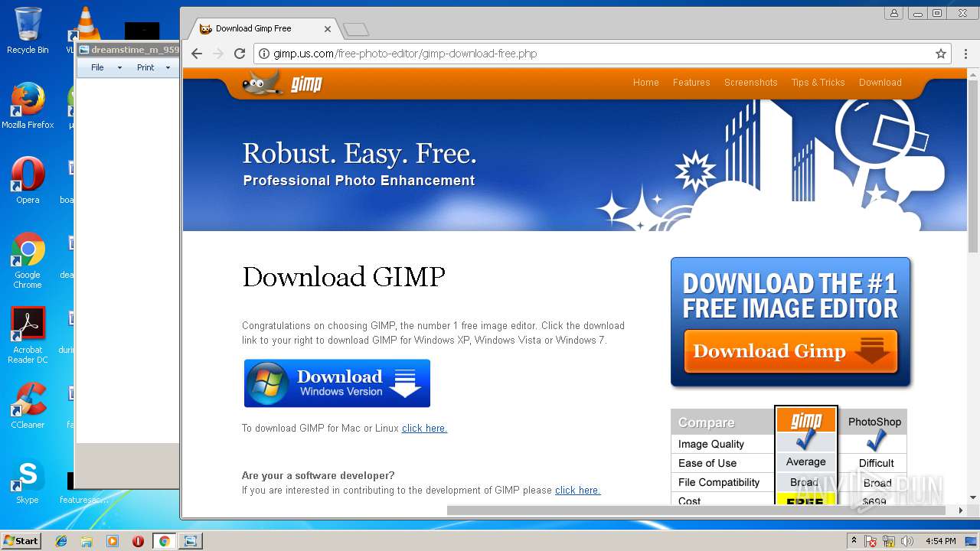Switch to photo viewer taskbar button
The width and height of the screenshot is (980, 551).
tap(191, 541)
